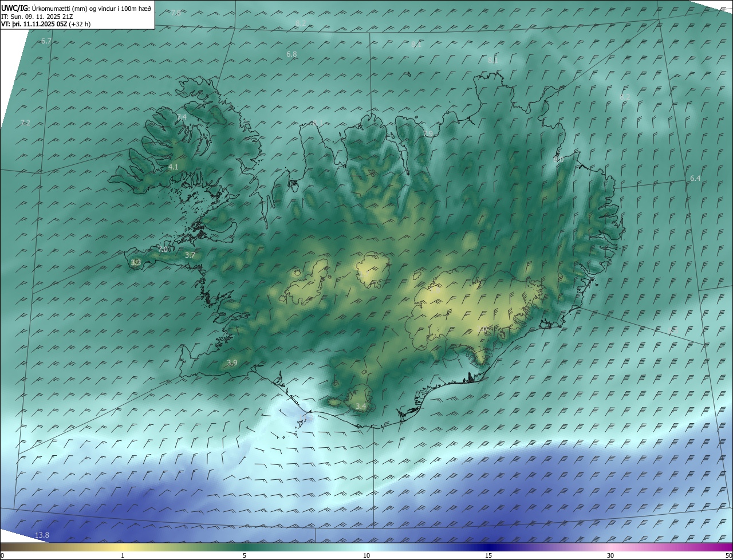Select the 3.3 value label

(136, 263)
